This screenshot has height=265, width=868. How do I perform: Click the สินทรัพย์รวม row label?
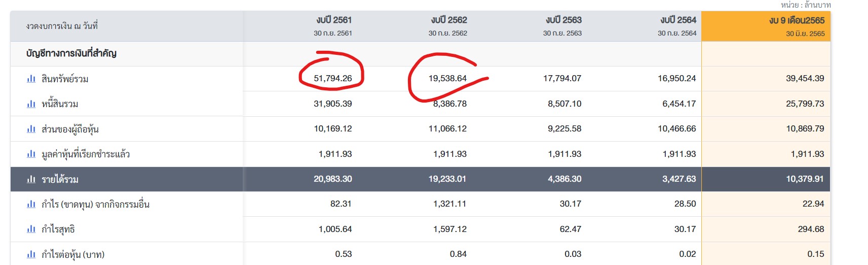65,79
